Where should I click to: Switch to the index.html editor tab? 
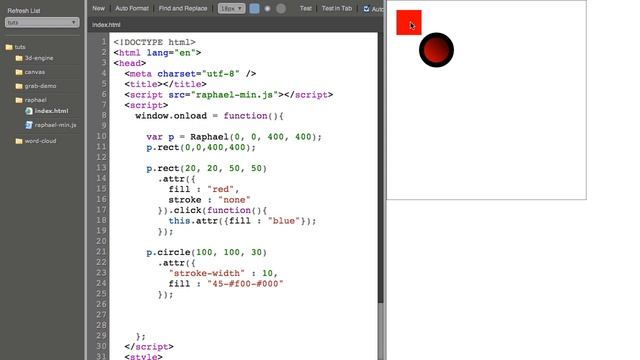point(106,25)
